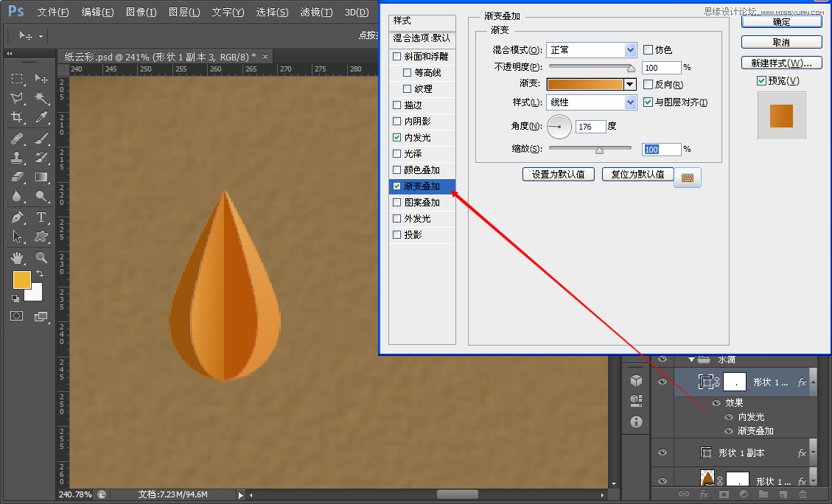Tick the 仿色 checkbox
This screenshot has height=504, width=832.
(x=648, y=50)
